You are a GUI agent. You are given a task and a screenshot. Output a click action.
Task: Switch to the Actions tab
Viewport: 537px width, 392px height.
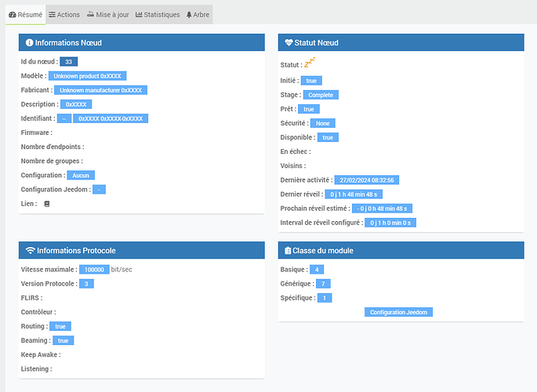pyautogui.click(x=64, y=15)
